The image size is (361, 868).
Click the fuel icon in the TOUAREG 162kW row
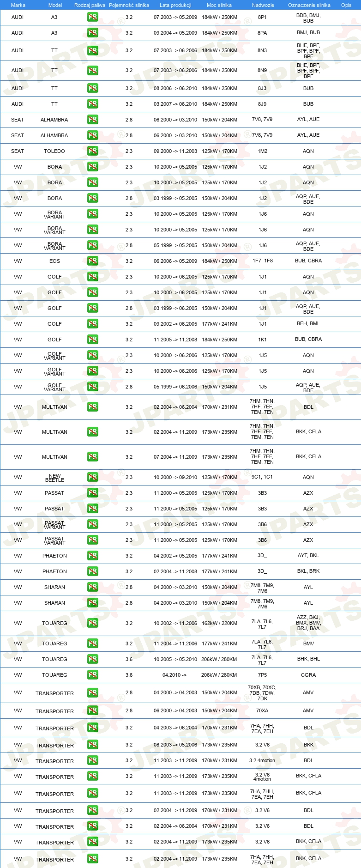(x=93, y=623)
